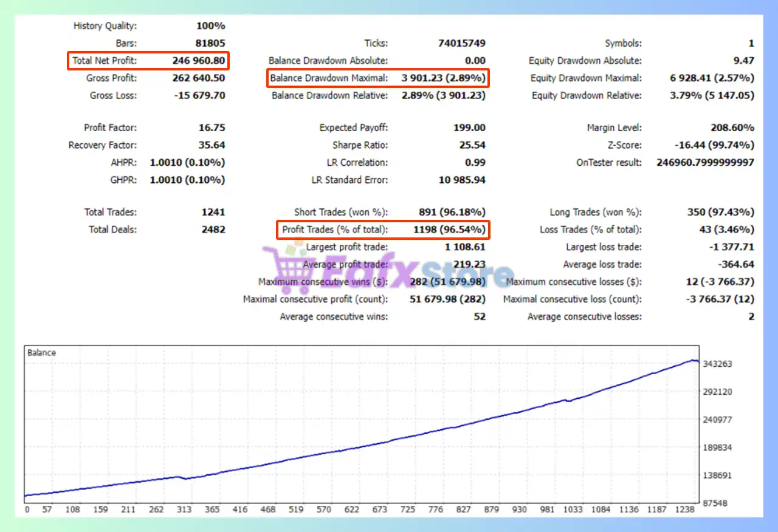This screenshot has width=778, height=532.
Task: Click the Gross Profit value 262 640.50
Action: tap(198, 78)
